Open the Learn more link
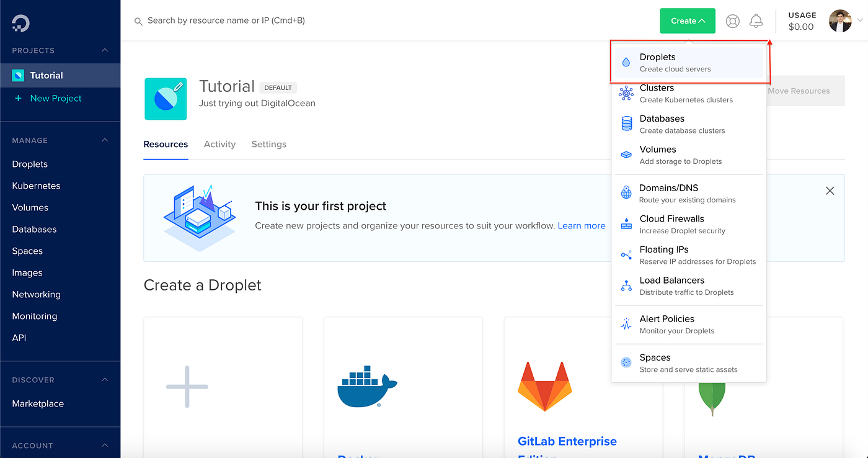 pos(581,225)
